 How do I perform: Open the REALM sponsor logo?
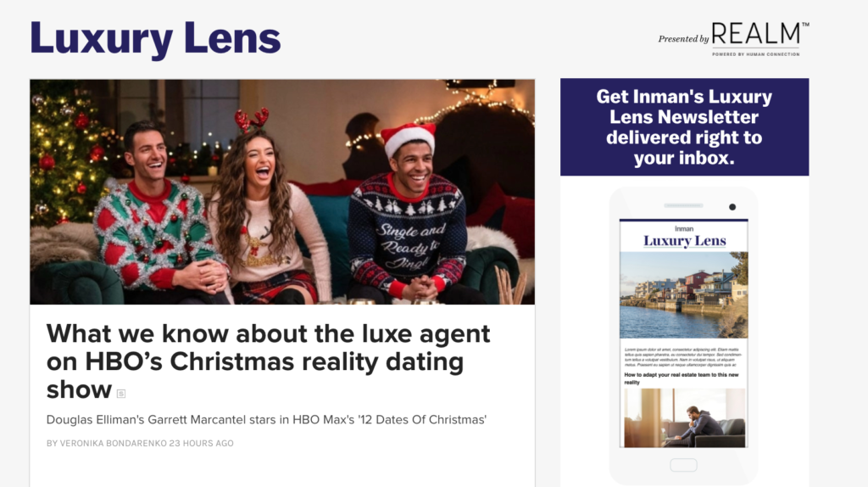coord(760,38)
